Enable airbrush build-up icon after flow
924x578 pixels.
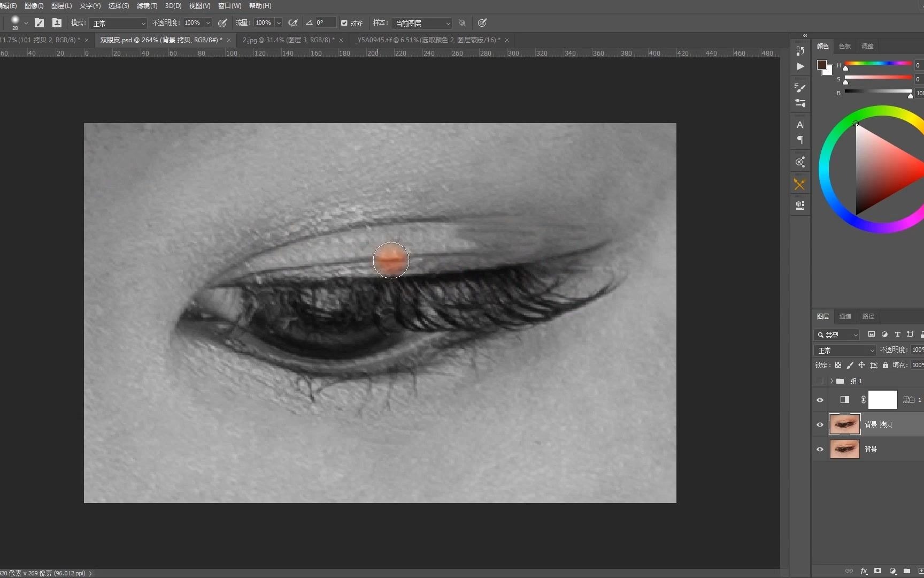(x=293, y=23)
